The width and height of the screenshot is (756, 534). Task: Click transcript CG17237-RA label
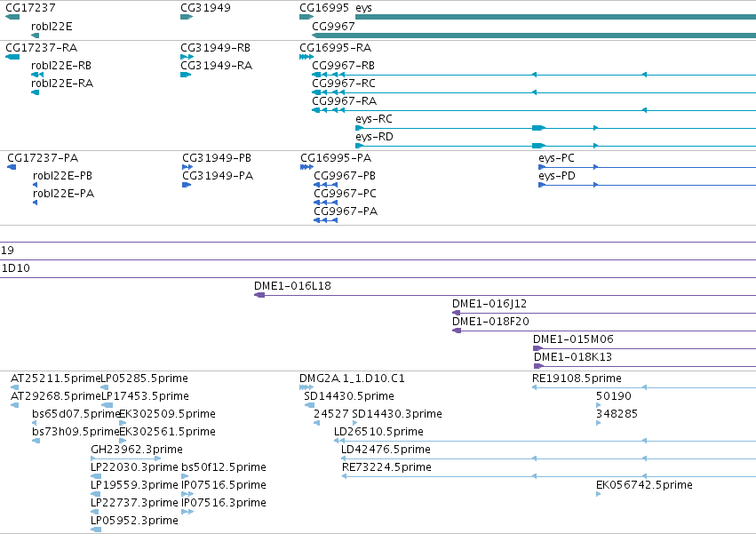pos(41,48)
